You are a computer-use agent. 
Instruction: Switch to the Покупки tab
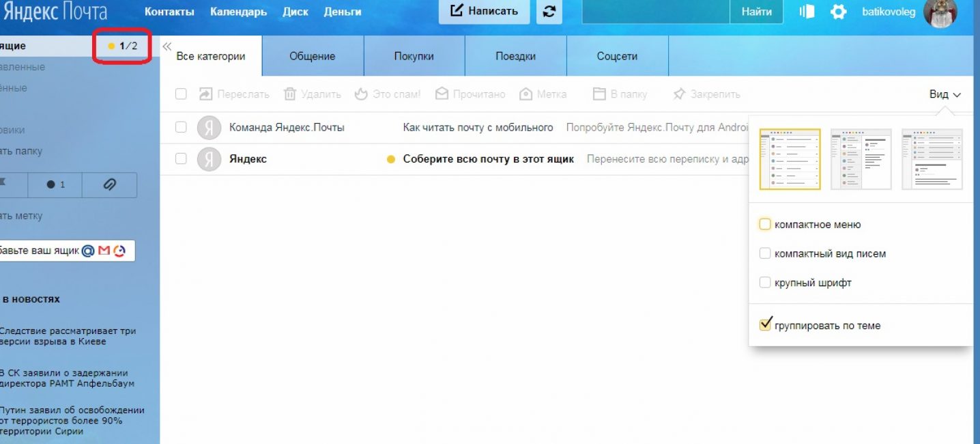414,56
